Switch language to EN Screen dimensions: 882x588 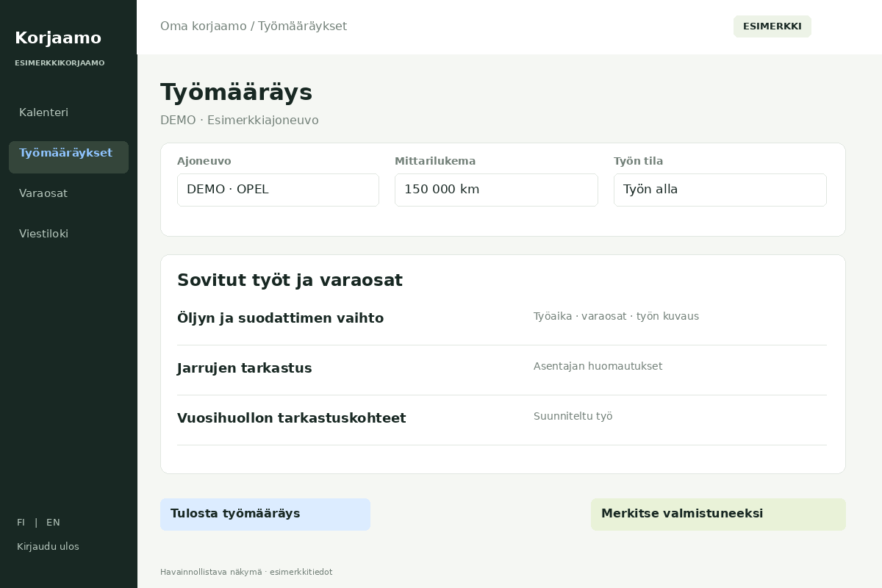coord(53,523)
